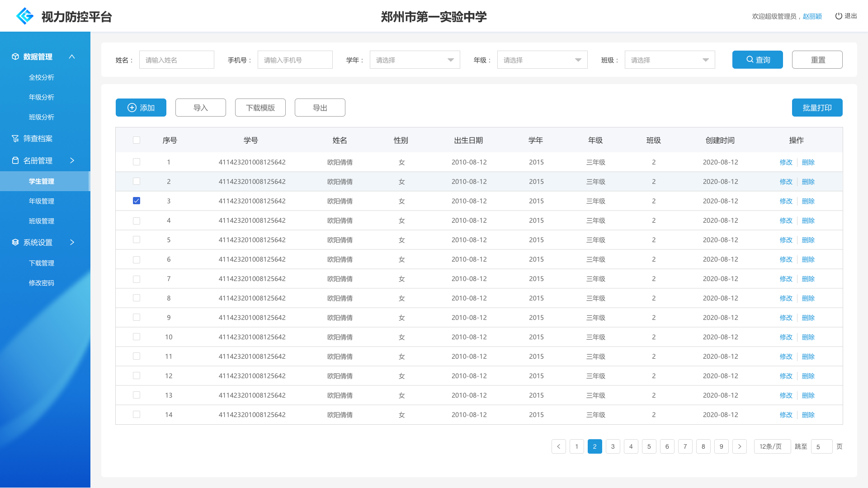The width and height of the screenshot is (868, 488).
Task: Go to page 9
Action: click(x=722, y=446)
